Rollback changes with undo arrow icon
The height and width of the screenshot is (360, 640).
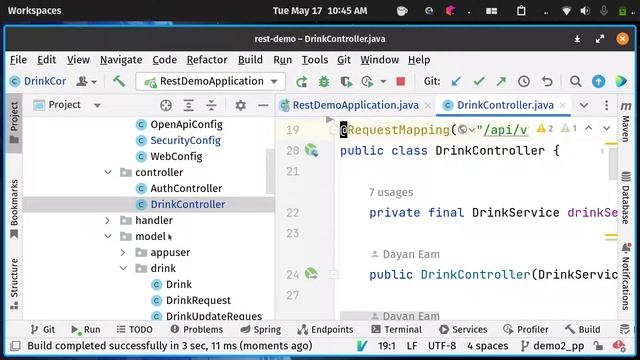click(547, 82)
